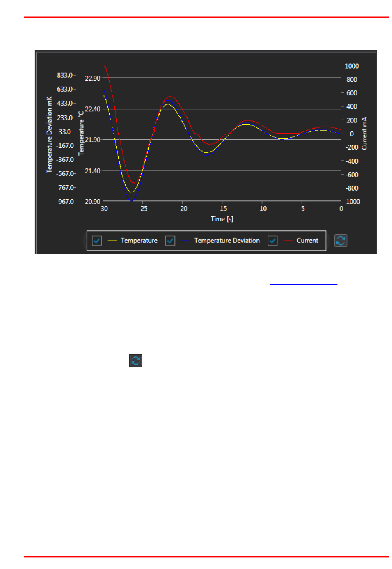Click the Temperature °C axis title
392x569 pixels.
81,133
